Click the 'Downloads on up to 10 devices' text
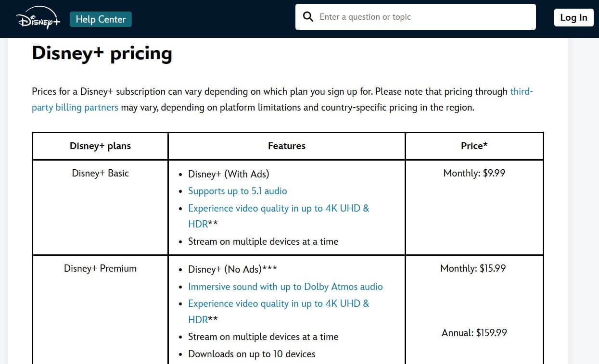Viewport: 599px width, 364px height. click(x=252, y=354)
